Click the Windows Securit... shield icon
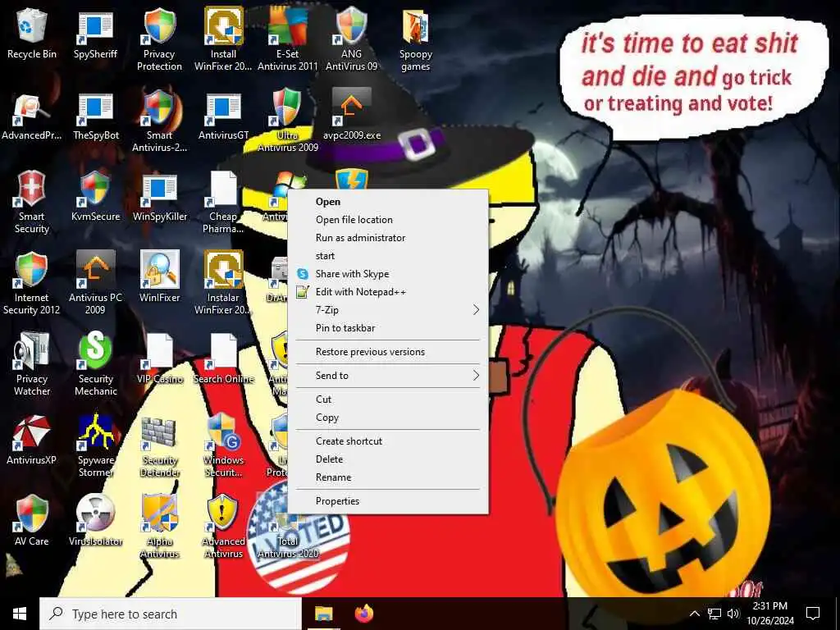840x630 pixels. tap(223, 431)
